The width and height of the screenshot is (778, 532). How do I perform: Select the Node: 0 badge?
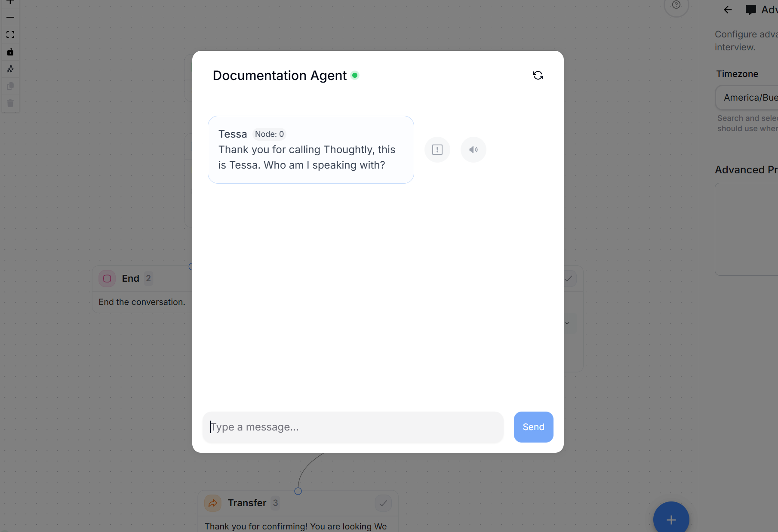(x=269, y=134)
